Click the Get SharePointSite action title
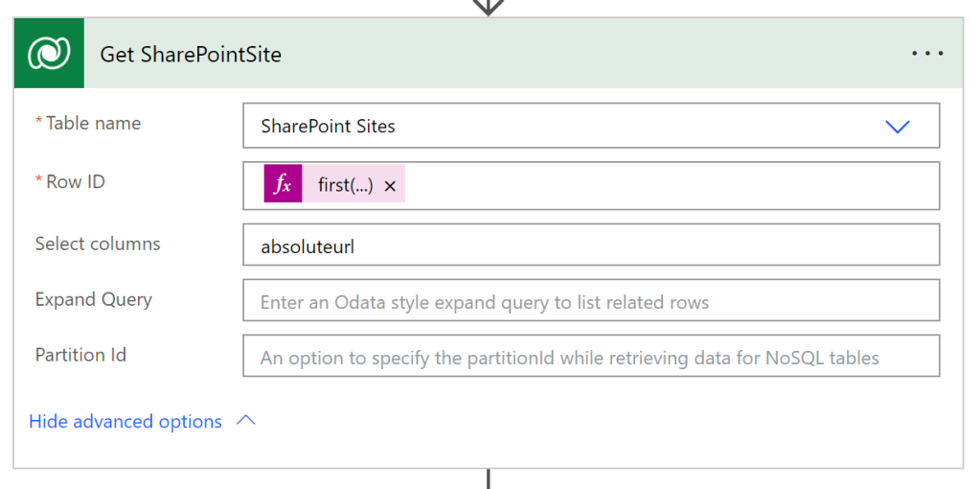This screenshot has width=980, height=489. click(x=191, y=54)
